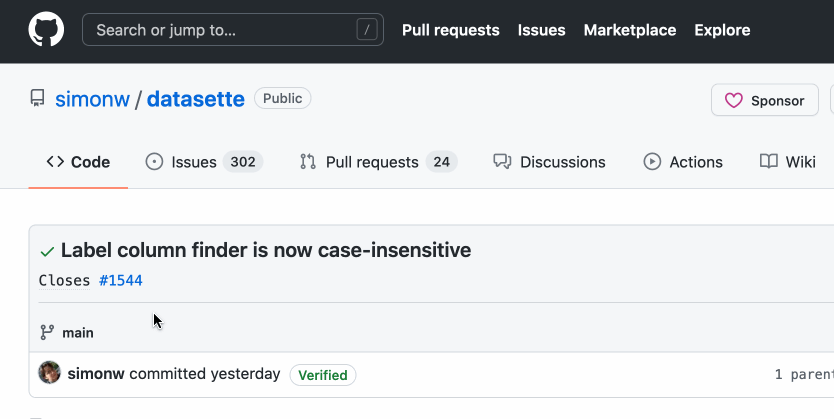The image size is (834, 419).
Task: Select Explore in top navigation
Action: click(x=722, y=30)
